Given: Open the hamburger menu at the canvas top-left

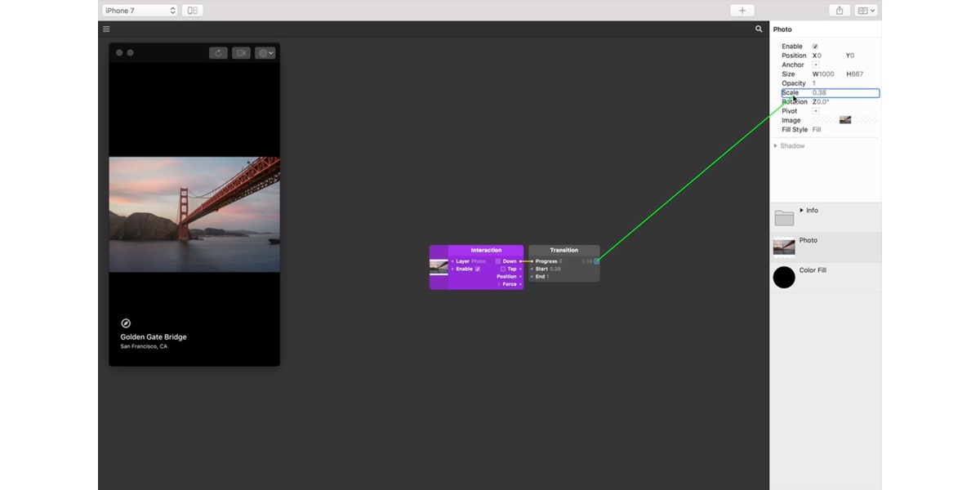Looking at the screenshot, I should 106,28.
